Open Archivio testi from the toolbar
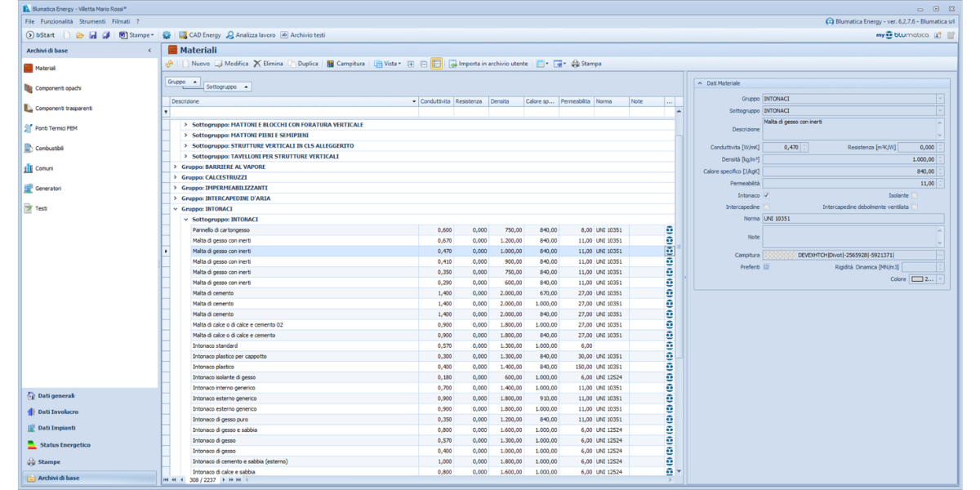 pos(303,35)
